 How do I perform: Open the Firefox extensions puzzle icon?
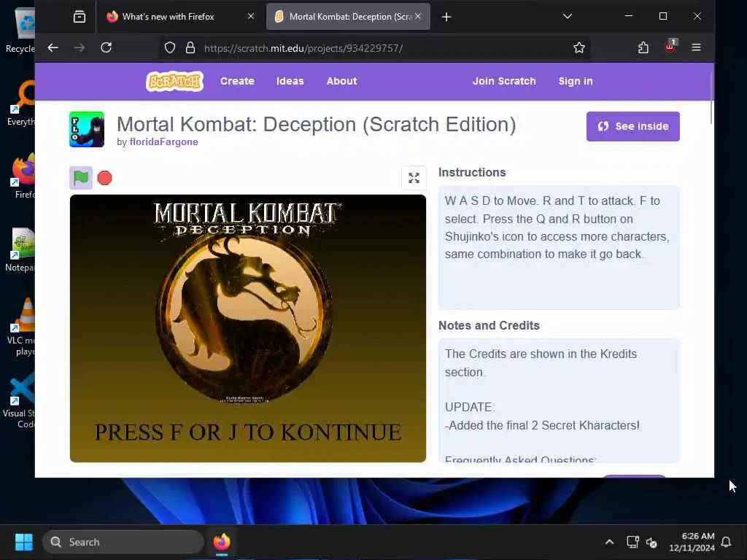point(643,47)
